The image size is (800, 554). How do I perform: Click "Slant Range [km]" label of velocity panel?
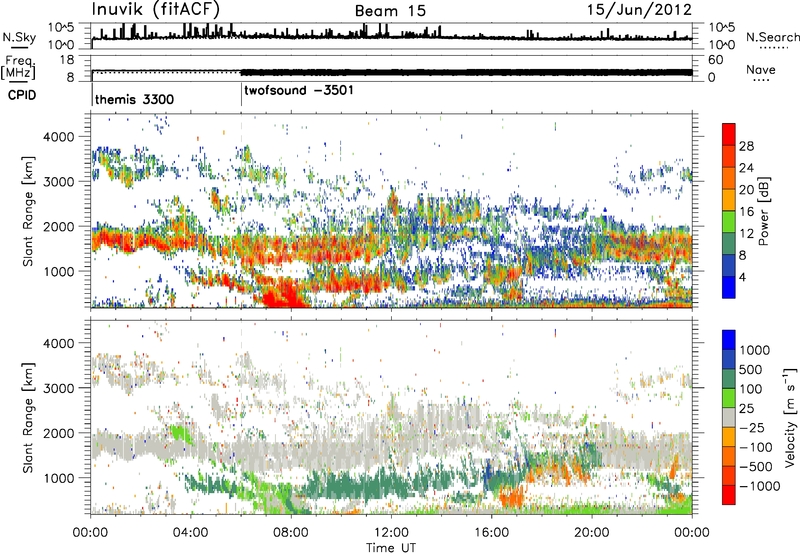click(x=28, y=418)
